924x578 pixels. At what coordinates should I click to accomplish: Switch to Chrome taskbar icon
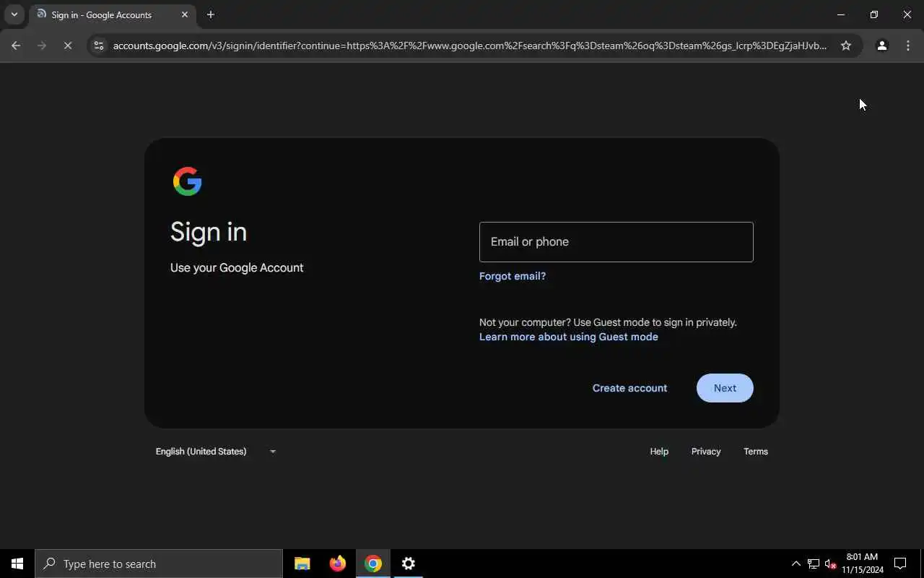pyautogui.click(x=373, y=564)
